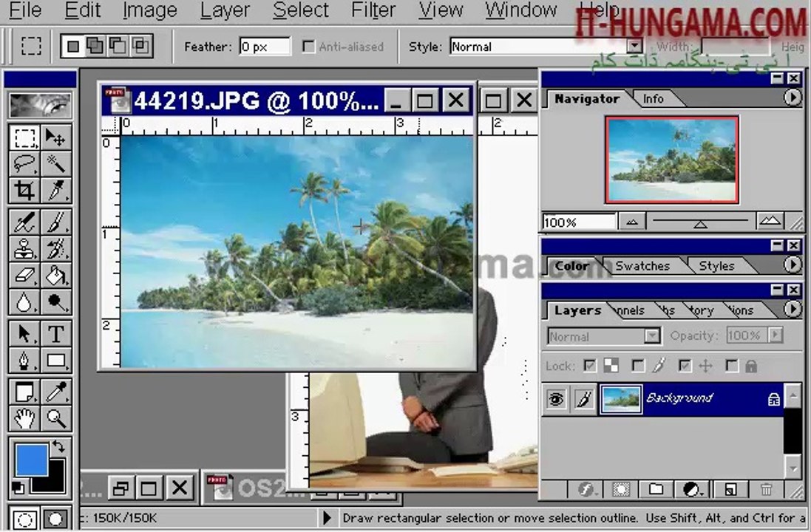Viewport: 811px width, 532px height.
Task: Select the Dodge tool
Action: 56,302
